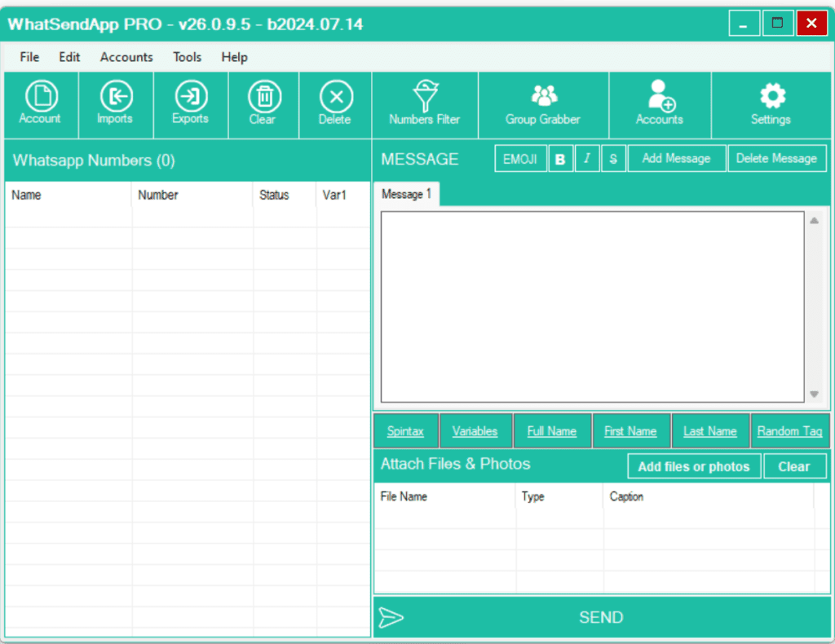Screen dimensions: 835x644
Task: Click the Account toolbar icon
Action: click(x=41, y=104)
